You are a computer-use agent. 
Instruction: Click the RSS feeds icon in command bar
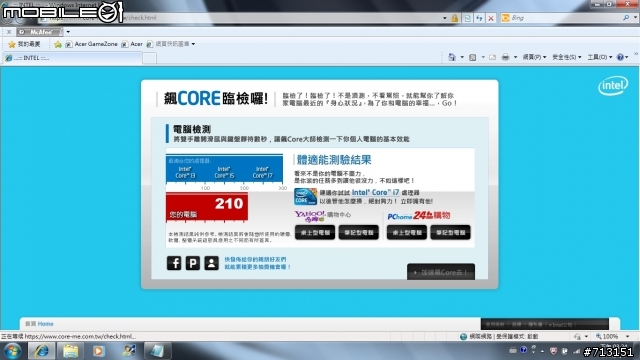(x=473, y=57)
